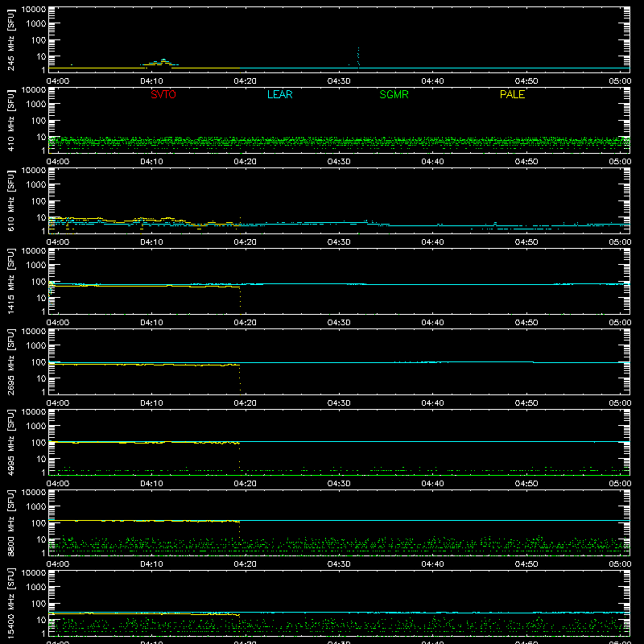Click the small flux bump near 04:11 at 245 MHz
The image size is (644, 644).
tap(160, 63)
